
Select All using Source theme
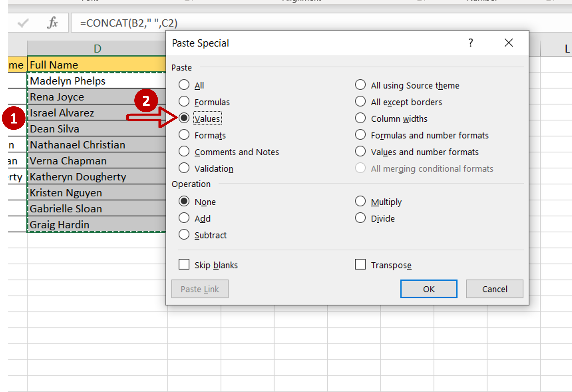(x=360, y=85)
